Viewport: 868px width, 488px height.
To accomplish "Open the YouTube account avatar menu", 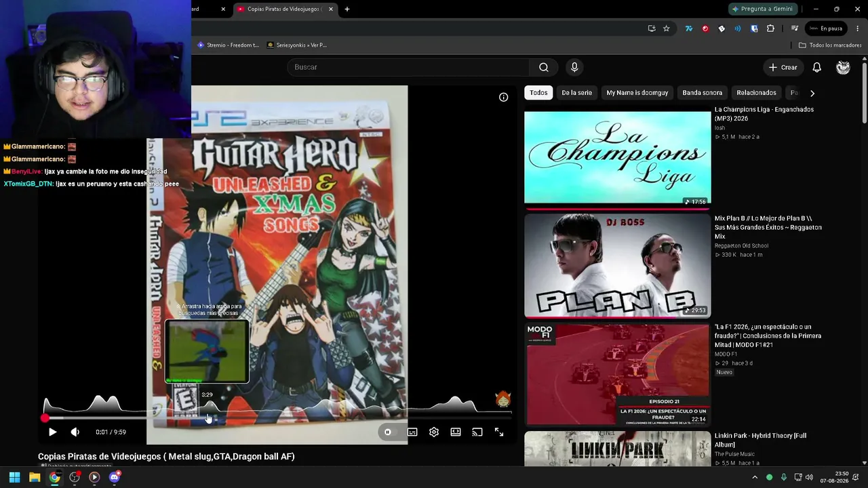I will 843,67.
